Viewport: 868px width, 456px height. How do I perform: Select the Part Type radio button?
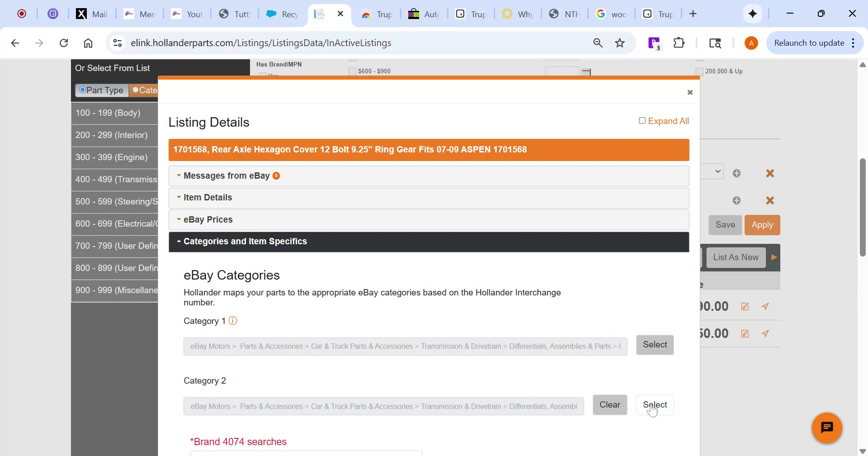tap(83, 90)
